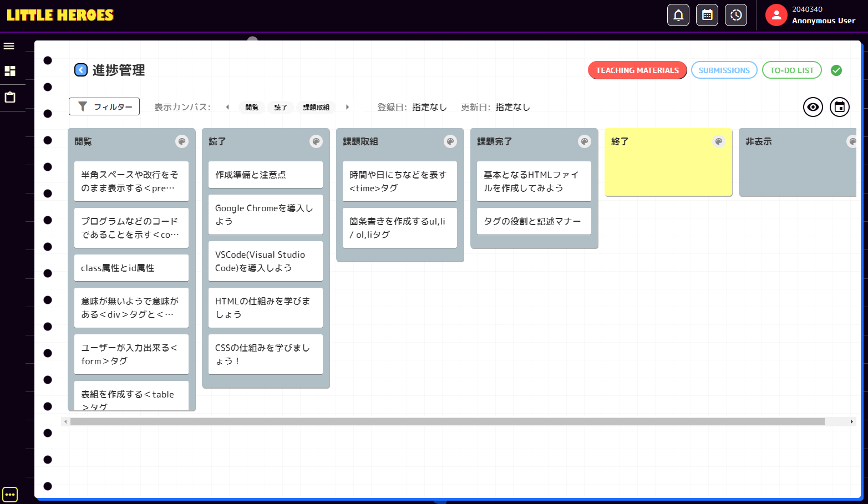Click the history clock icon in the top bar
The image size is (868, 504).
pos(735,15)
